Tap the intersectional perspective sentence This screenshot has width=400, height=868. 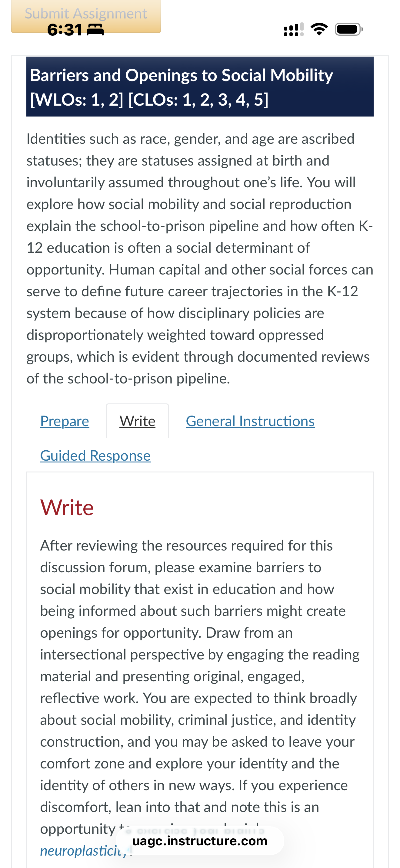pyautogui.click(x=200, y=665)
